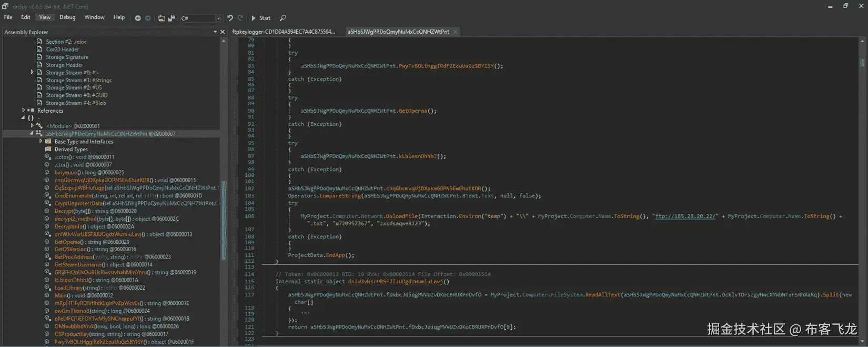Close the aSHbSJWgPPDoQmyNuMxCcQNHZWtPnt tab
This screenshot has width=868, height=347.
coord(456,32)
